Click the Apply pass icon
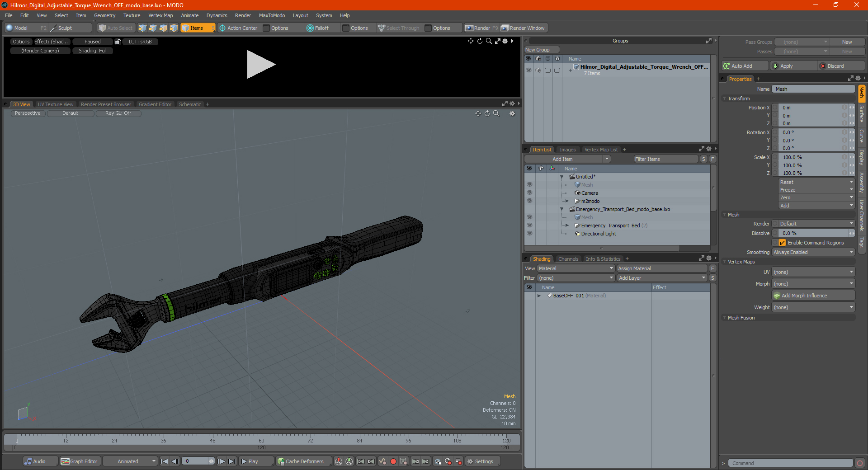The image size is (868, 470). coord(775,66)
